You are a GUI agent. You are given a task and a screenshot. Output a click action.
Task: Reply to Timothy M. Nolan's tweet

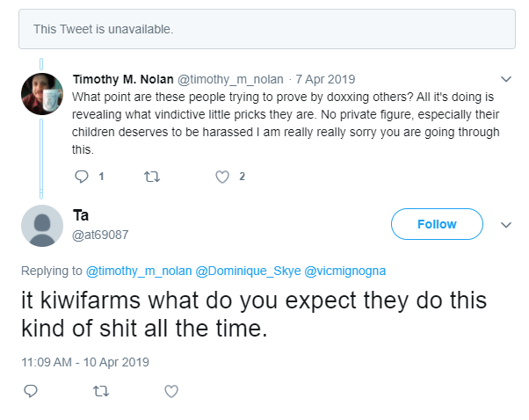(82, 177)
